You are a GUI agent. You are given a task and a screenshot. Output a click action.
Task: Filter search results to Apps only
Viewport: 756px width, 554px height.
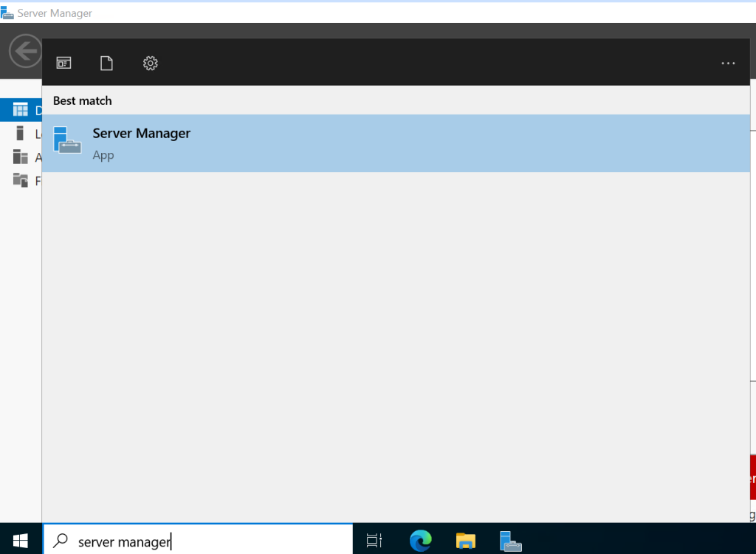coord(63,63)
